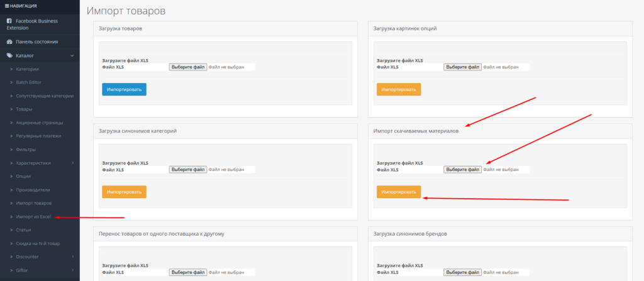Open the Категории menu item
Screen dimensions: 644x281
[27, 69]
